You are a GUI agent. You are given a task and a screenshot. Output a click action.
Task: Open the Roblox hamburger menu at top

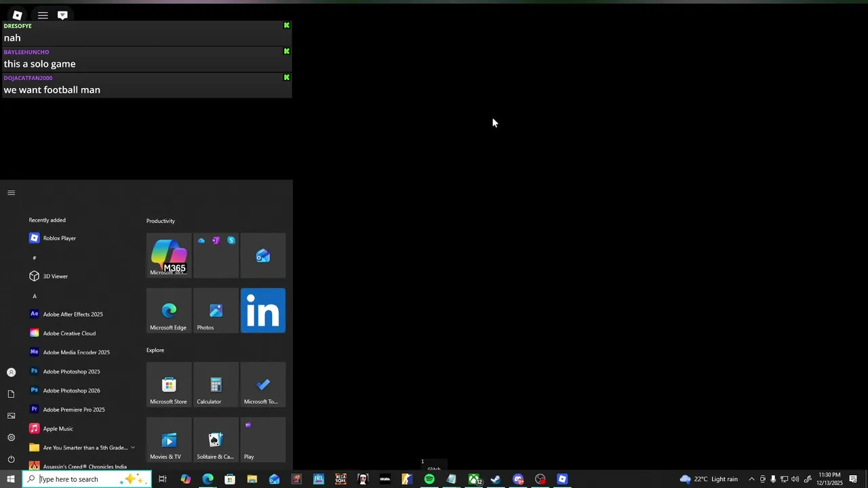point(43,15)
